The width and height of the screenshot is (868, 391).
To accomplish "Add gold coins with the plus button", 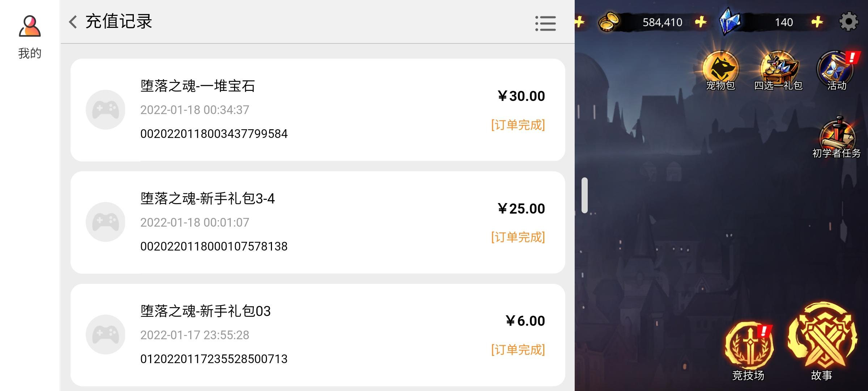I will pos(701,22).
